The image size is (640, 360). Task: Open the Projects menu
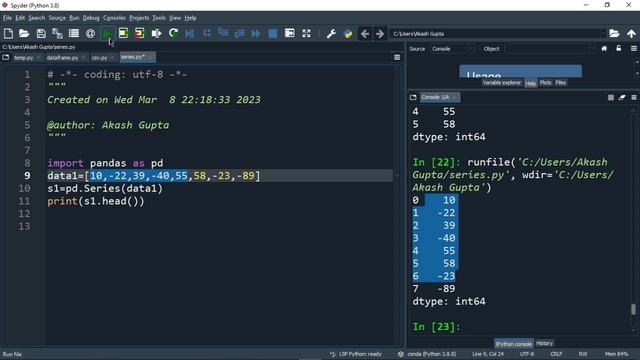139,18
